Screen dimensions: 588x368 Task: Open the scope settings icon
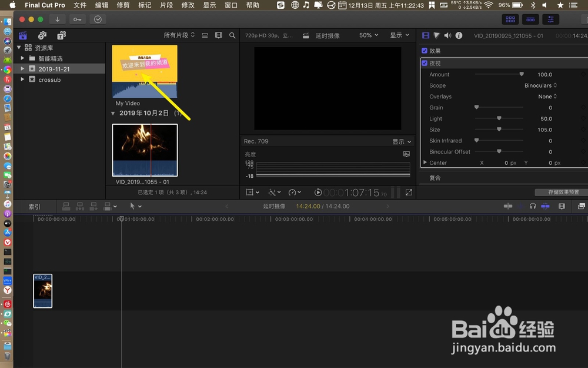click(406, 154)
